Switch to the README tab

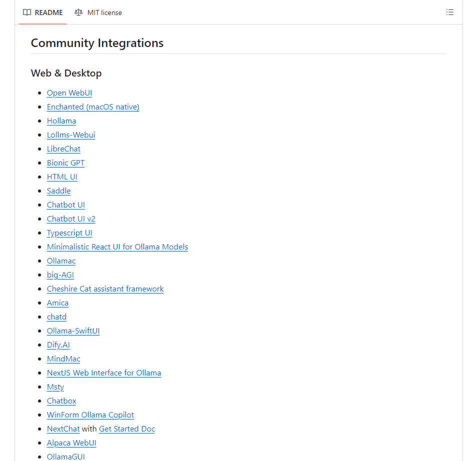pos(43,12)
